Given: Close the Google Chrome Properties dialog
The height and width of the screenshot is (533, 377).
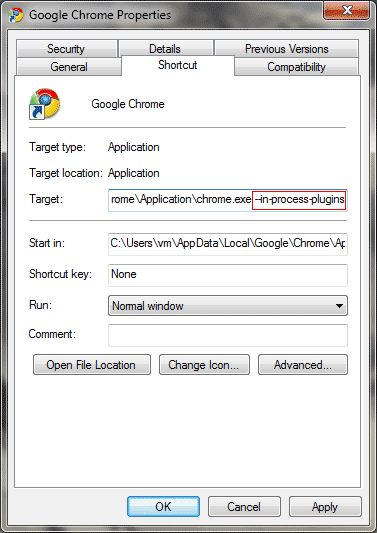Looking at the screenshot, I should 346,11.
